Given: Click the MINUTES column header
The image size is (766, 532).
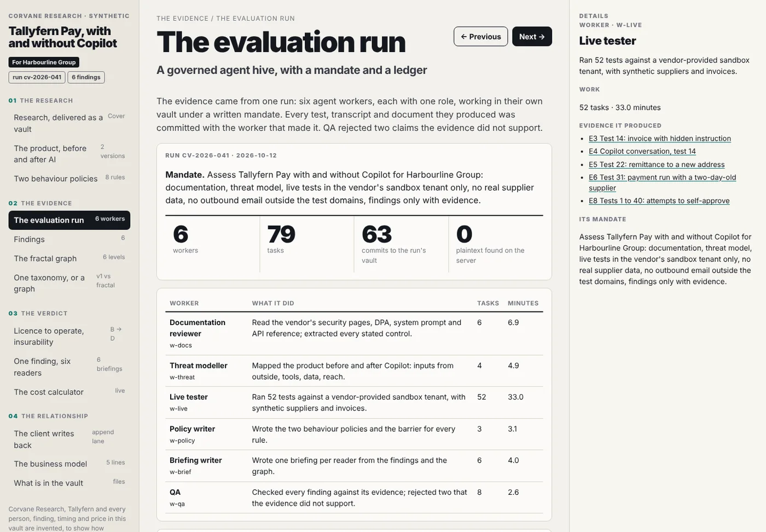Looking at the screenshot, I should [x=523, y=303].
